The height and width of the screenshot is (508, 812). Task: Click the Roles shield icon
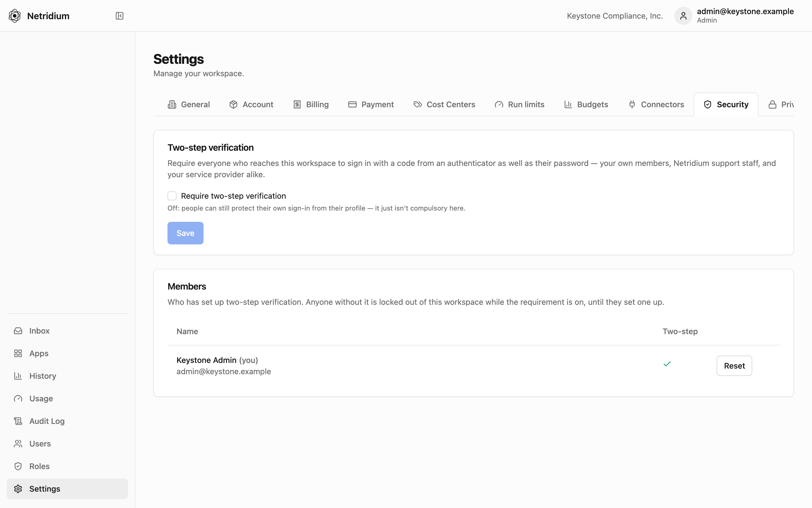click(x=18, y=466)
